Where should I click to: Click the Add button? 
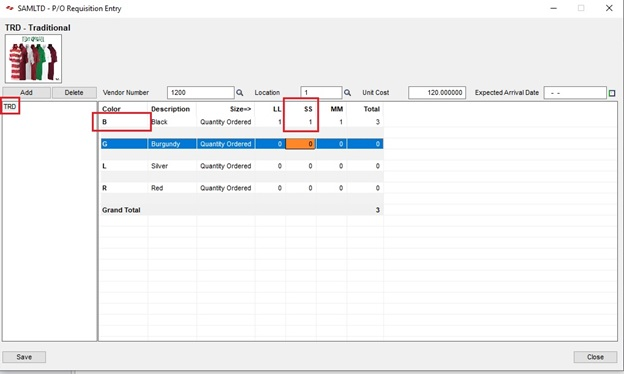26,93
